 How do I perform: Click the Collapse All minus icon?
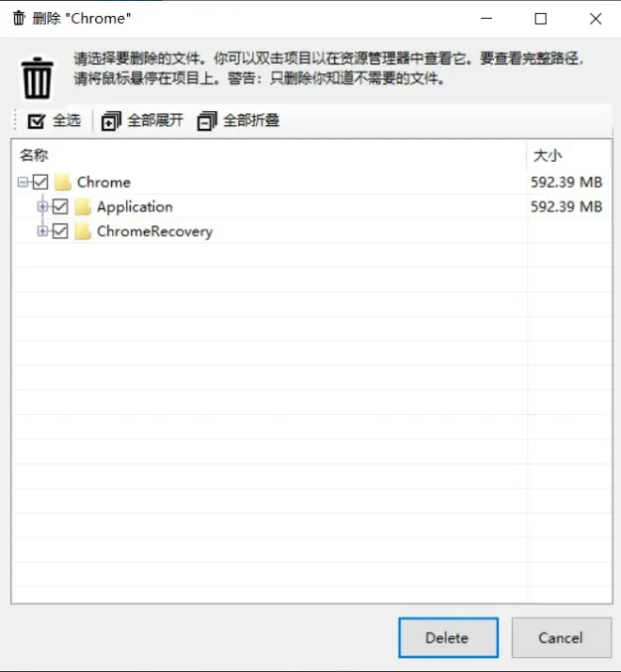coord(207,120)
